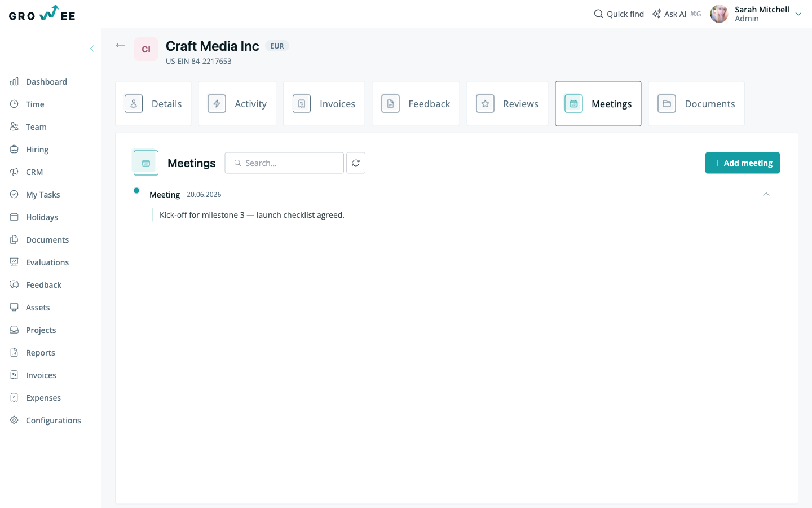The width and height of the screenshot is (812, 508).
Task: Collapse the 20.06.2026 meeting entry
Action: 766,194
